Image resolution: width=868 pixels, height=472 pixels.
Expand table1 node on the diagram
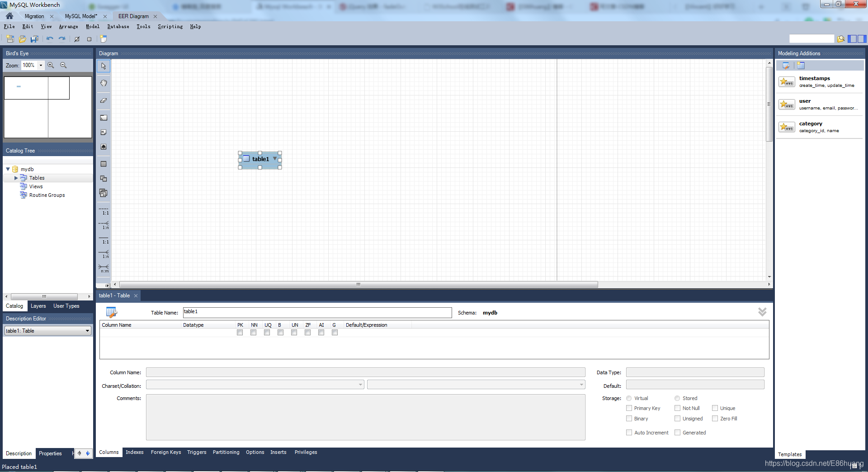[274, 158]
